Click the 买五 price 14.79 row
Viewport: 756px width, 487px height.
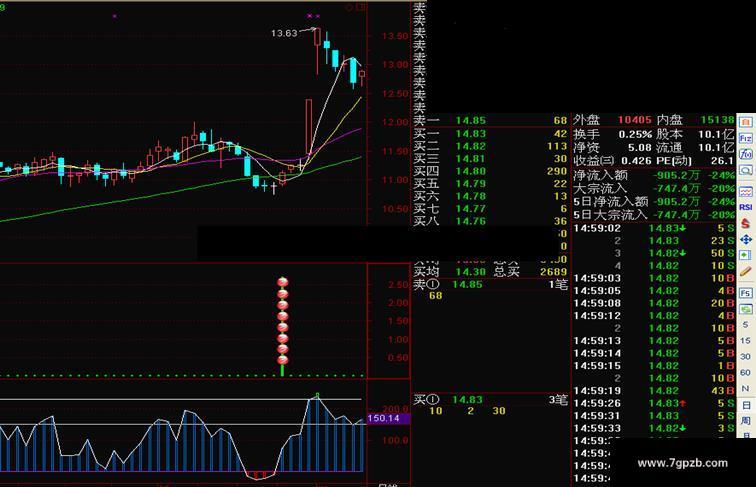(x=490, y=184)
